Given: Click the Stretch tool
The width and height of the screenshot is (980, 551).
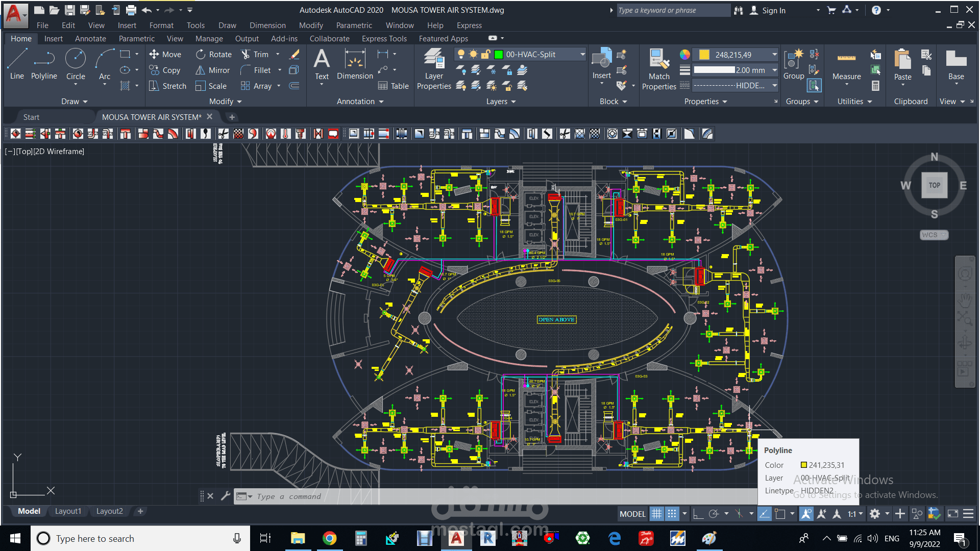Looking at the screenshot, I should pos(168,86).
